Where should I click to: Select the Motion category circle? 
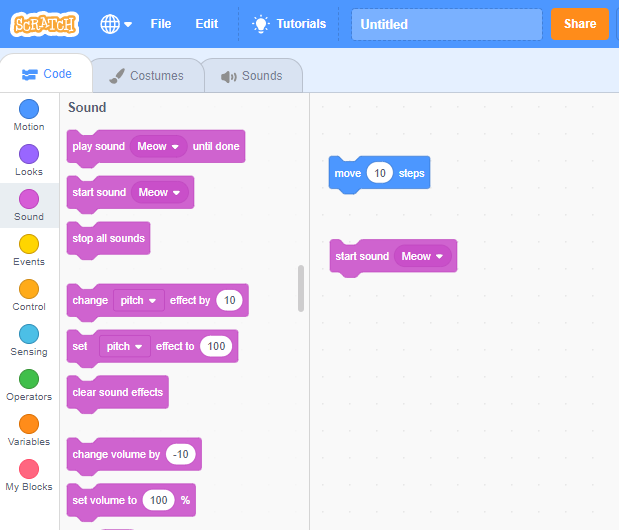[29, 109]
